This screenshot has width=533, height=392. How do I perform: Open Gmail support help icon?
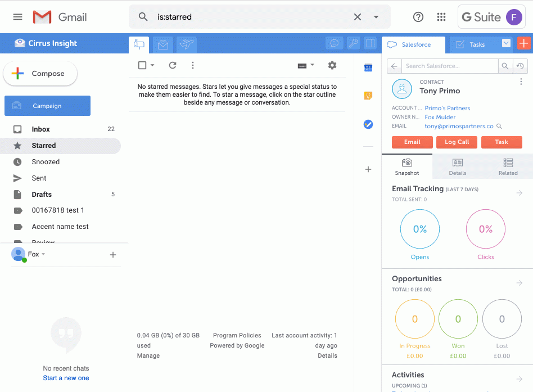pos(418,17)
